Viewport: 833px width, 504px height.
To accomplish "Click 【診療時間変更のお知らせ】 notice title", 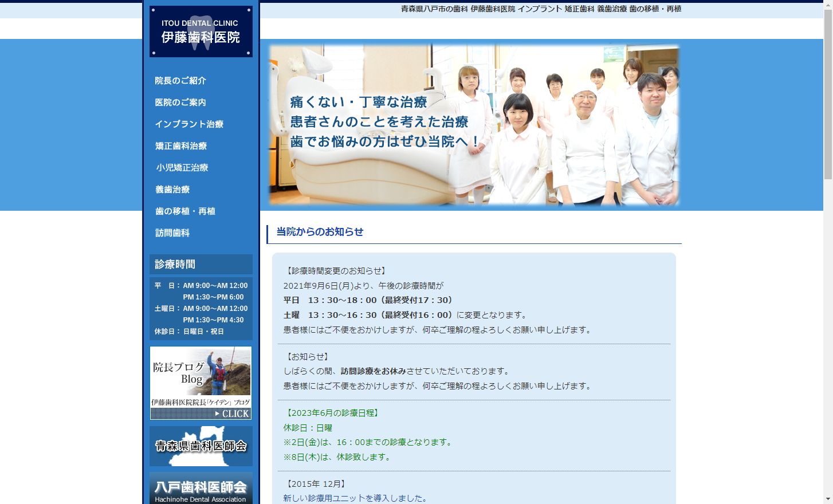I will tap(336, 271).
